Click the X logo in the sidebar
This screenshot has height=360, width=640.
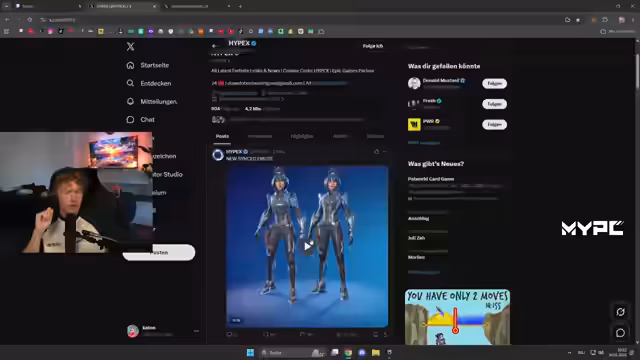tap(130, 47)
